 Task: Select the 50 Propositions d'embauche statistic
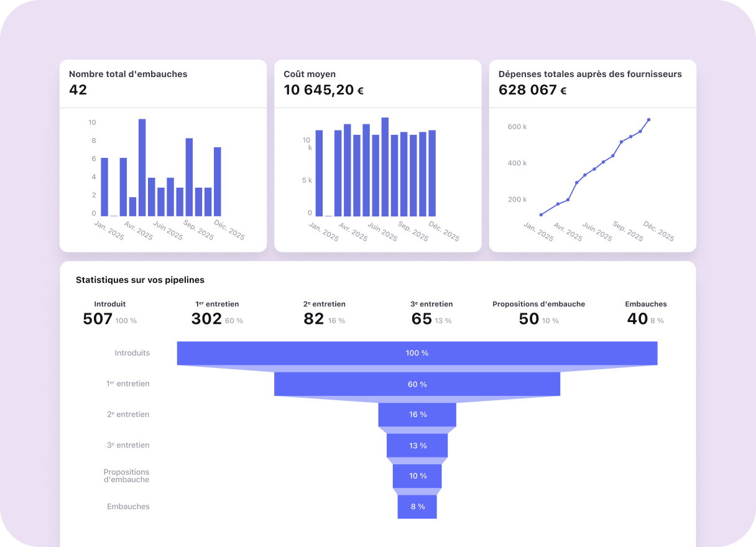point(529,319)
